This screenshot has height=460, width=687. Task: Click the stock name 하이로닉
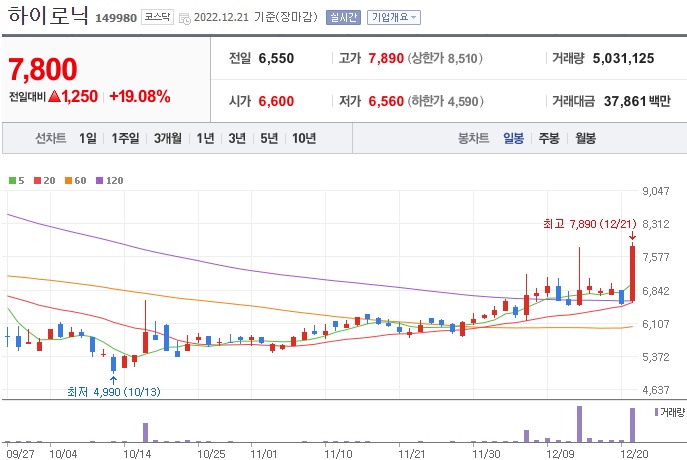click(48, 16)
